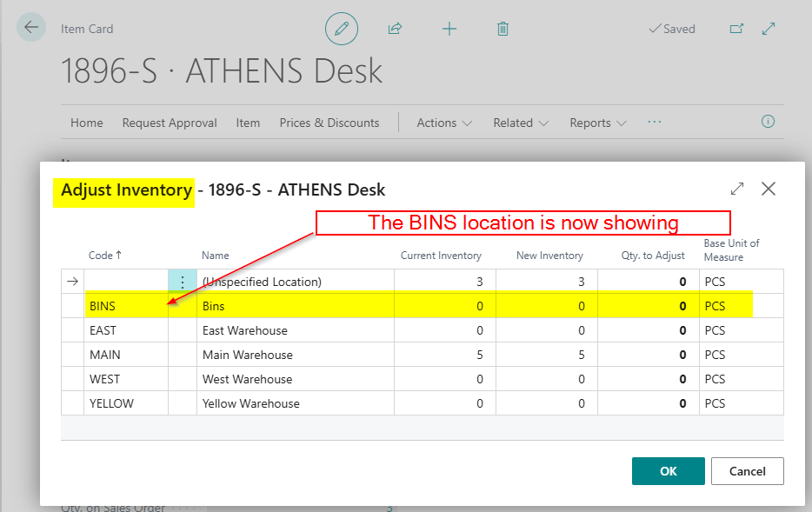The height and width of the screenshot is (512, 812).
Task: Show more options ellipsis in the action bar
Action: [655, 123]
